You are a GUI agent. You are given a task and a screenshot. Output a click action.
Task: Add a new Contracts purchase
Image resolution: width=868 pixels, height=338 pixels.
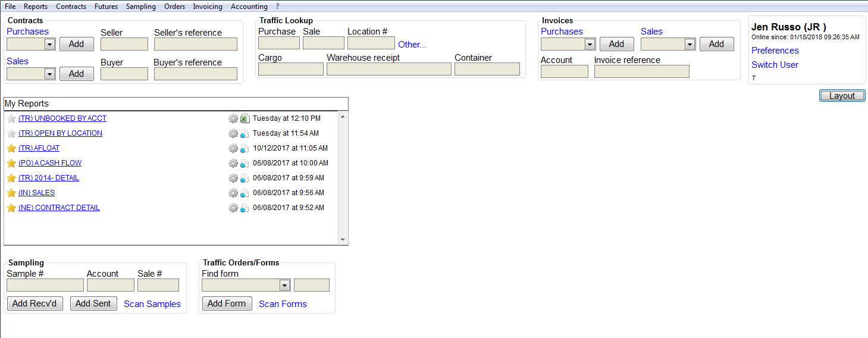click(76, 44)
